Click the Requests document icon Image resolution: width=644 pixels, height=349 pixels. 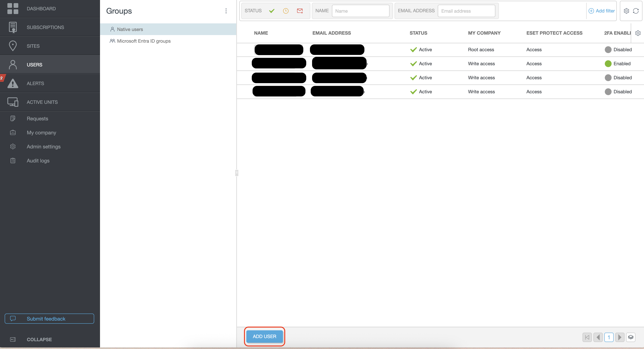click(13, 118)
